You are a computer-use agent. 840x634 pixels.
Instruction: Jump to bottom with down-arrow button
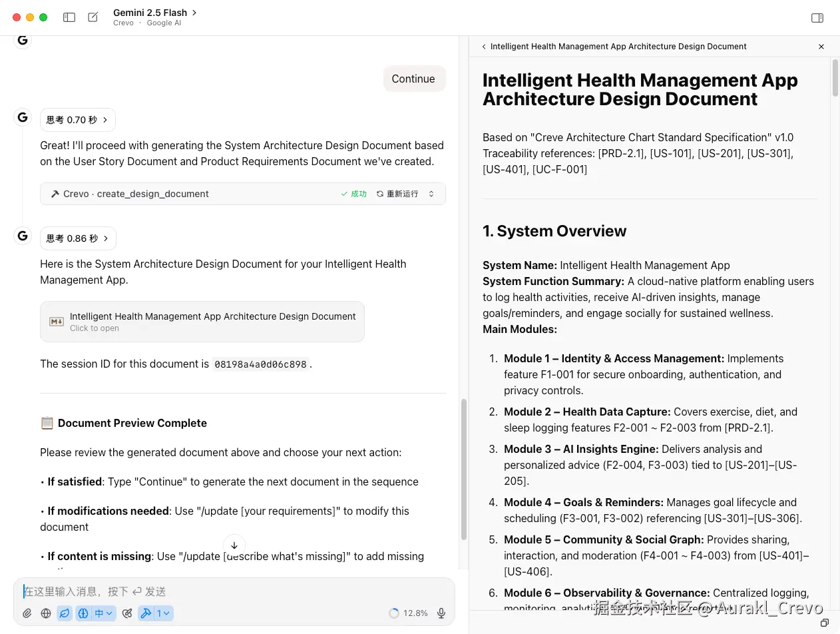tap(234, 545)
